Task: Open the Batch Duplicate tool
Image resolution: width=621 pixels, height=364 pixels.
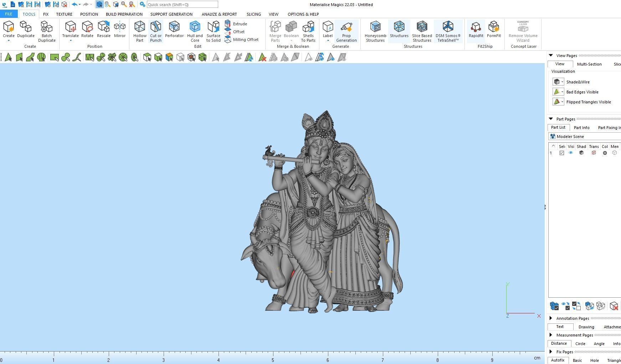Action: [47, 31]
